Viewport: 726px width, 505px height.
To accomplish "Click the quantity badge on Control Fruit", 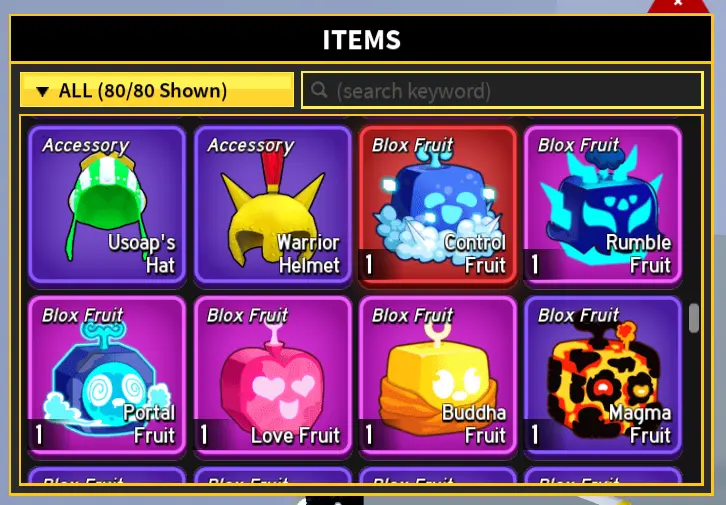I will 369,265.
